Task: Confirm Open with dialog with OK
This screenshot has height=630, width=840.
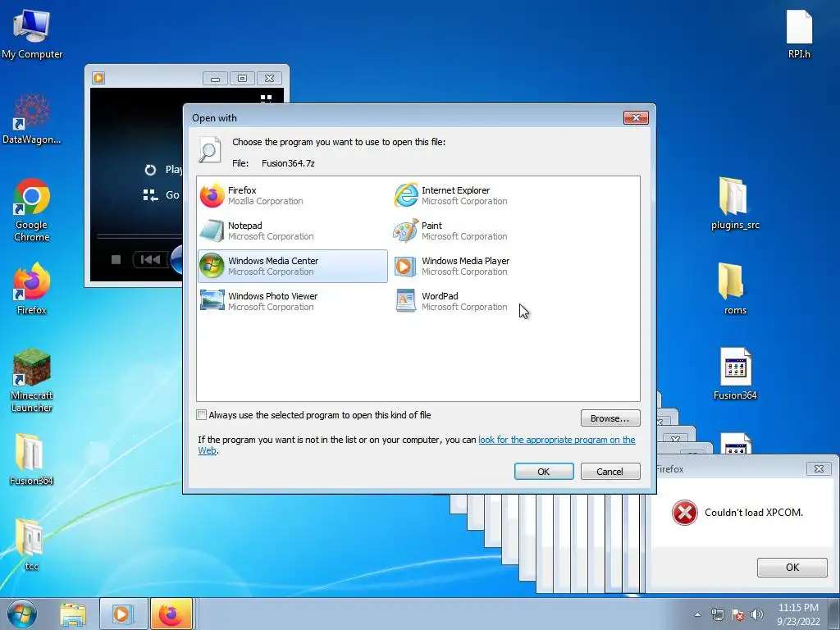Action: 544,472
